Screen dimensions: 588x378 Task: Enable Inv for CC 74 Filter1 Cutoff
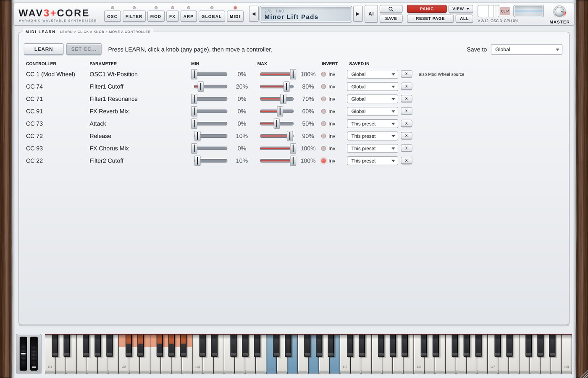328,87
